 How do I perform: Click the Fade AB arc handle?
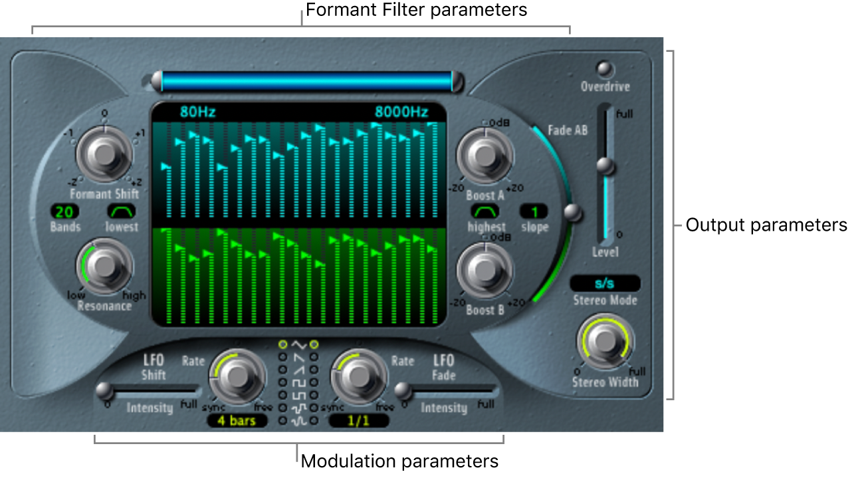pyautogui.click(x=572, y=213)
